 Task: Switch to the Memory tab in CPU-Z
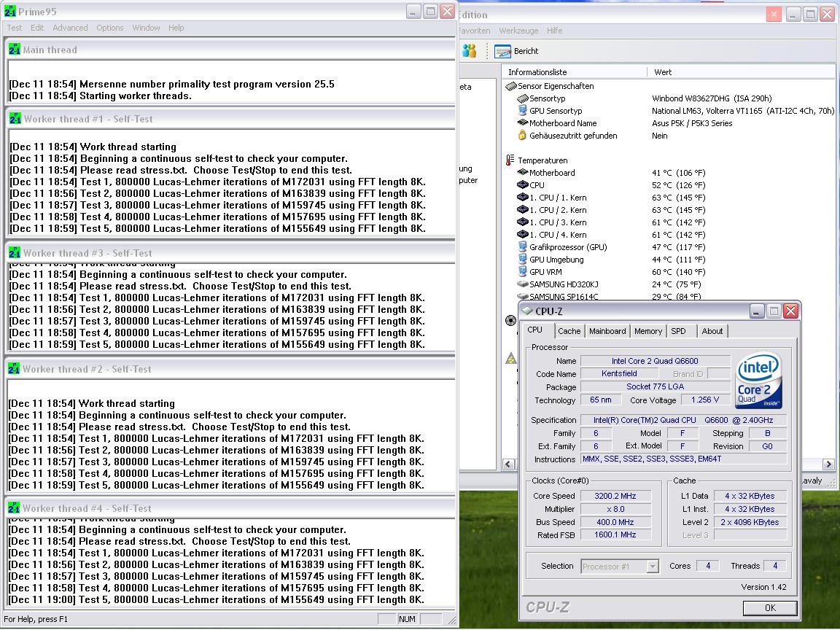click(x=647, y=331)
